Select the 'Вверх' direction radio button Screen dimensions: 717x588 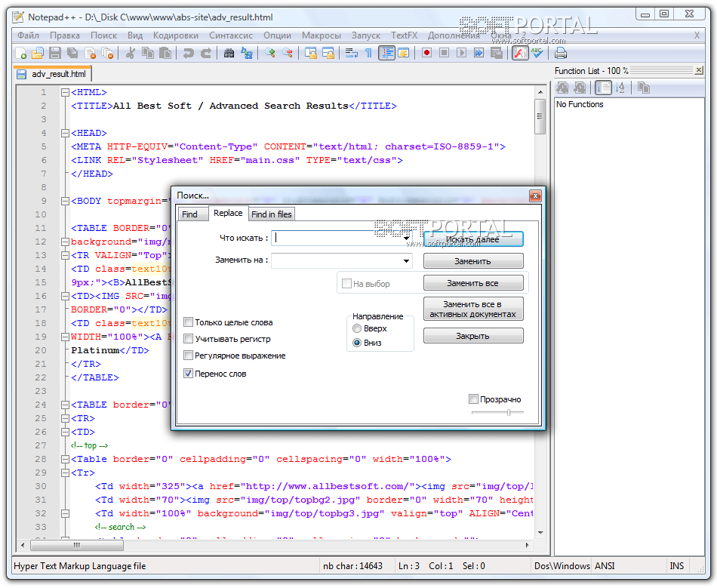click(x=357, y=328)
